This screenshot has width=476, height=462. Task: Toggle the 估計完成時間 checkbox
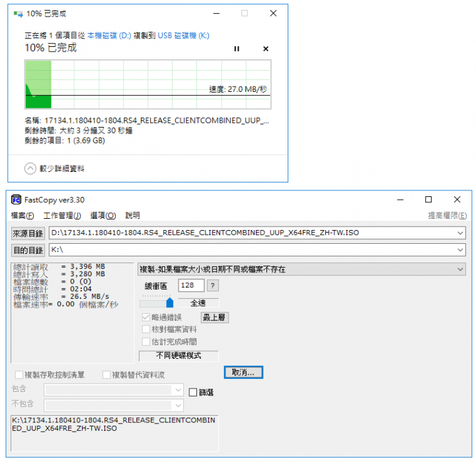[x=146, y=342]
